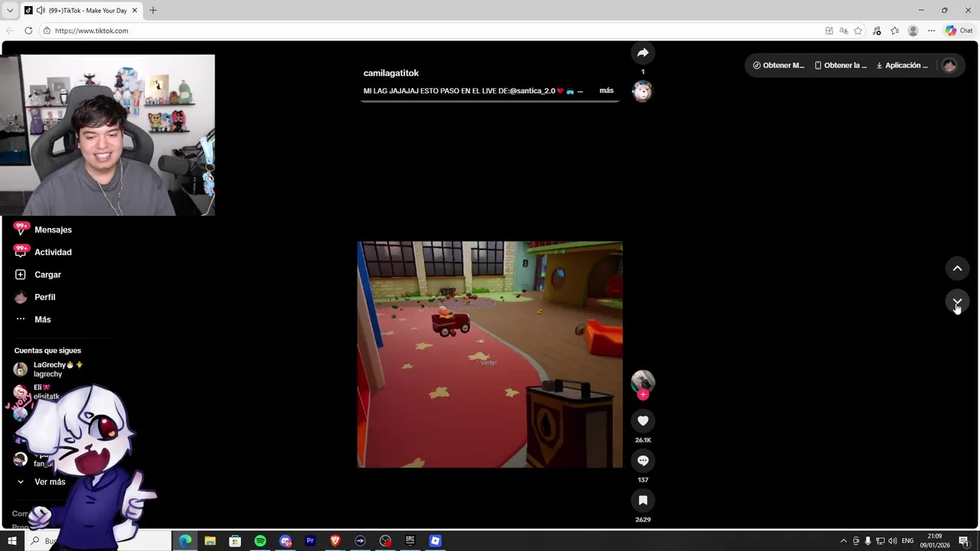The image size is (980, 551).
Task: Open the clock showing 21:09
Action: click(x=935, y=541)
